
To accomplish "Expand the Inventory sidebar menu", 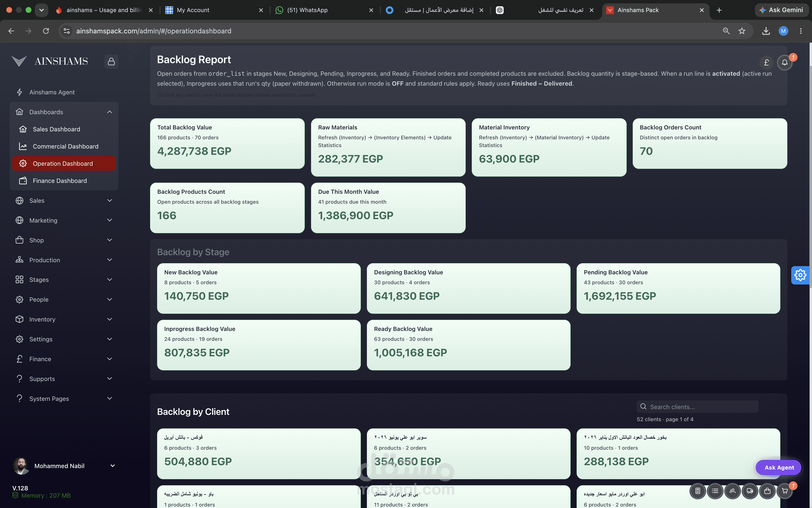I will click(x=64, y=319).
